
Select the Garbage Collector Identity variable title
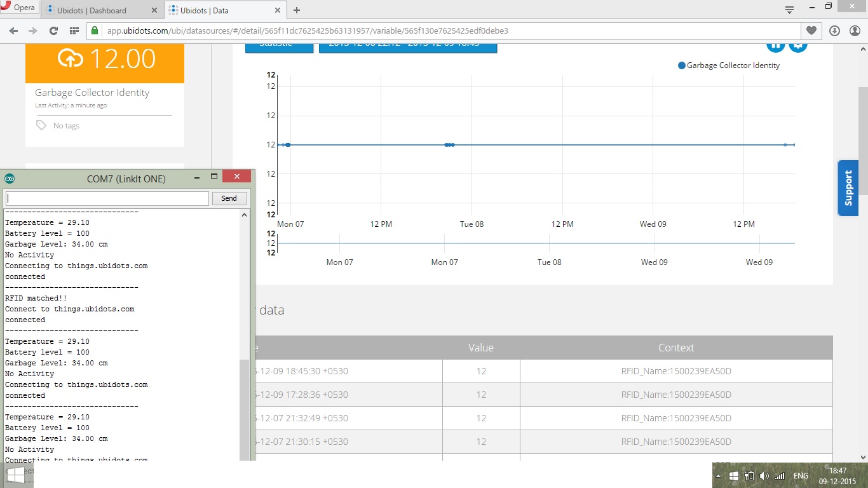tap(92, 93)
